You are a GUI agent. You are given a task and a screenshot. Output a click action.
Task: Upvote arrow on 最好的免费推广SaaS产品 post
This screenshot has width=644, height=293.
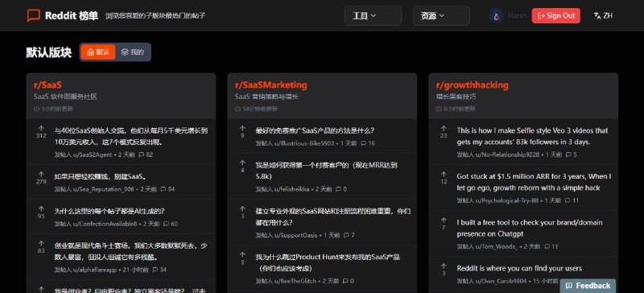tap(242, 128)
